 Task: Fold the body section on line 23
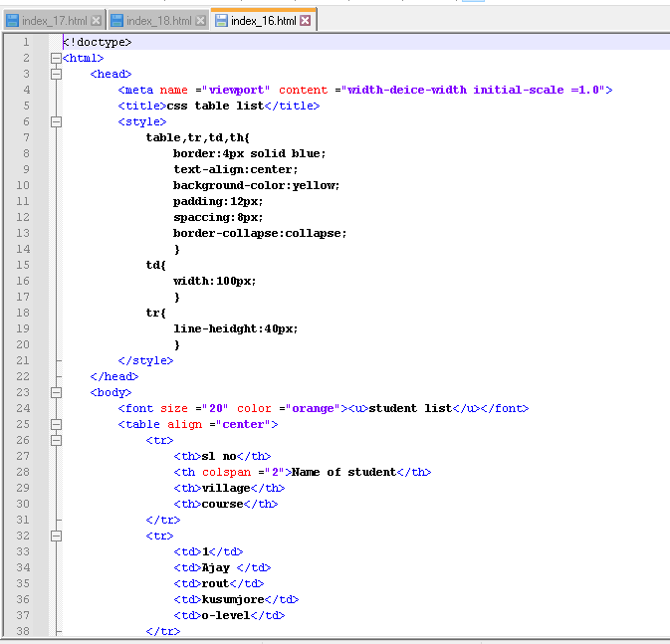56,392
